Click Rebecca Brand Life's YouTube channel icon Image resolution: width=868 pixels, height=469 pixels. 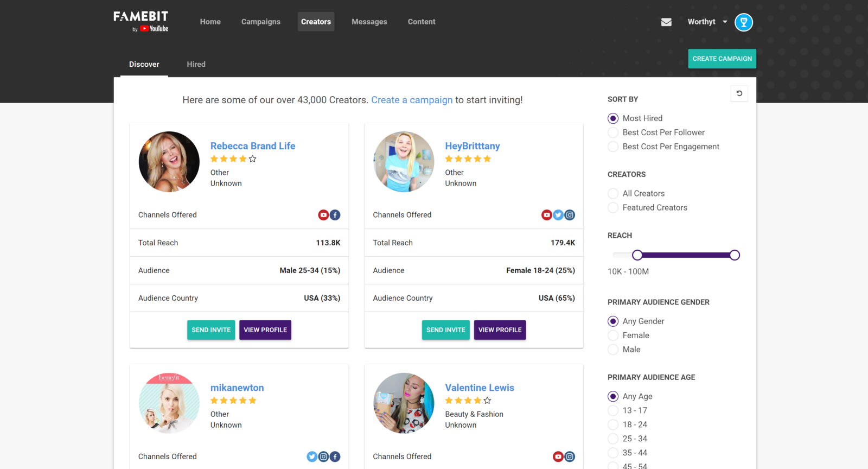click(323, 215)
